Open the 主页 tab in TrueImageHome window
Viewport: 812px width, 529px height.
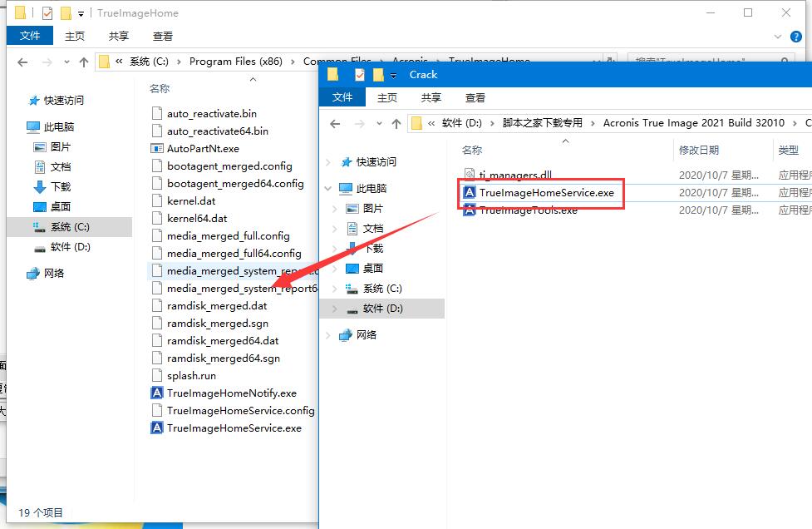coord(75,37)
